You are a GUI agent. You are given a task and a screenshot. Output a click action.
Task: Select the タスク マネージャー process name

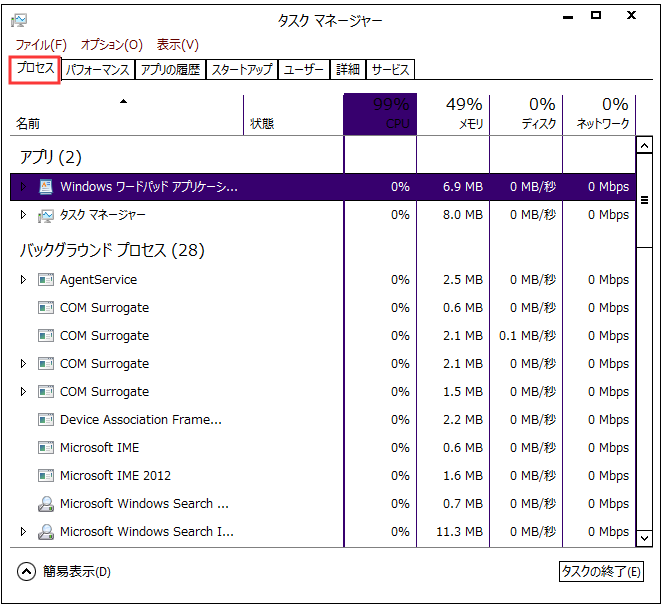(x=103, y=215)
